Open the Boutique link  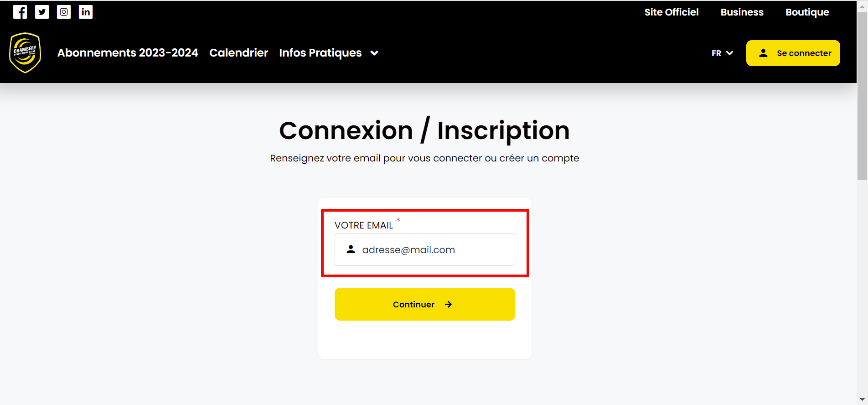coord(807,12)
